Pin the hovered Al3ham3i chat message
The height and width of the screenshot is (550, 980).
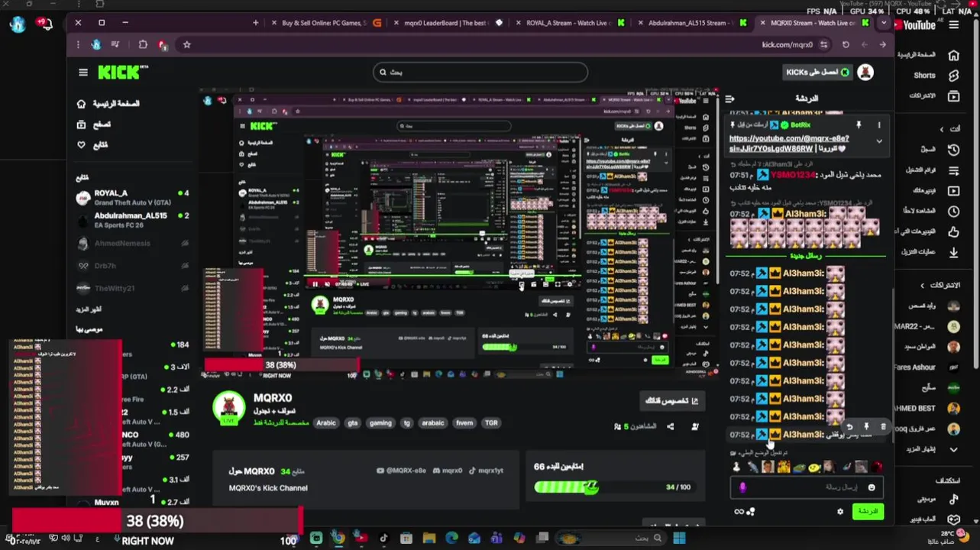pos(866,427)
